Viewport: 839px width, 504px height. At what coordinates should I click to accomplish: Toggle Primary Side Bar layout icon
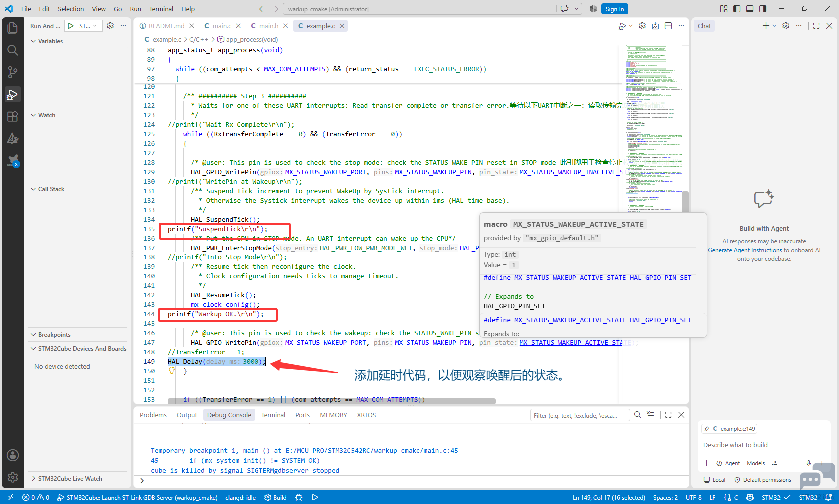737,9
